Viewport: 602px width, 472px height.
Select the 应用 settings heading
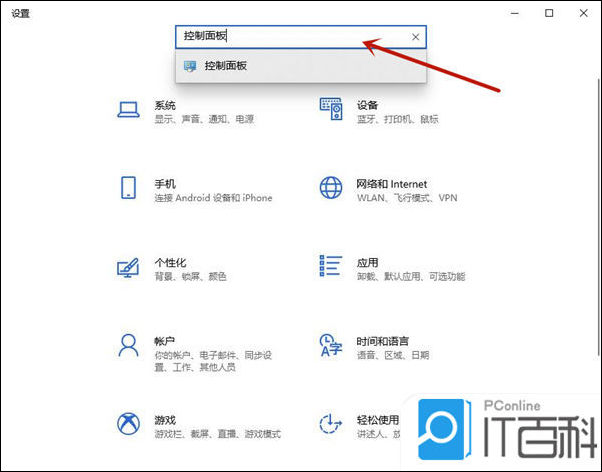pos(367,262)
